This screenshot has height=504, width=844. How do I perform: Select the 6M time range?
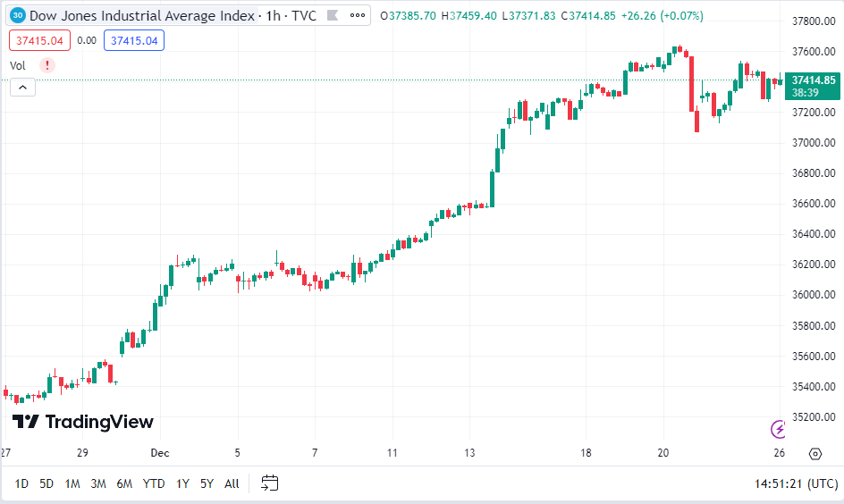point(124,483)
